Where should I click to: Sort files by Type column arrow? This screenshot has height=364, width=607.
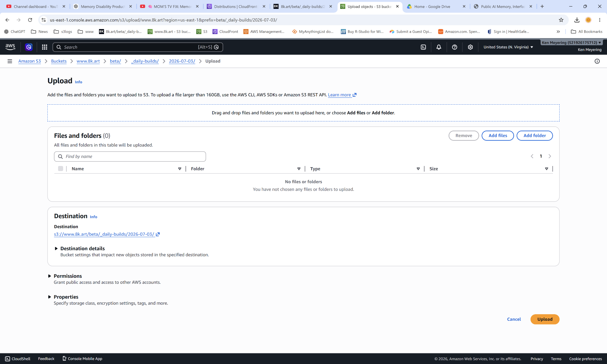(418, 169)
